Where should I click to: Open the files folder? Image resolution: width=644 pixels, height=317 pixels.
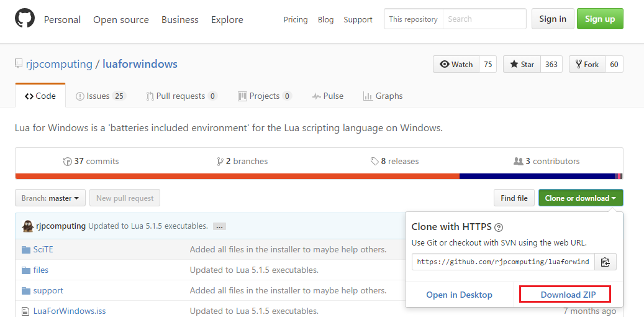pyautogui.click(x=40, y=270)
